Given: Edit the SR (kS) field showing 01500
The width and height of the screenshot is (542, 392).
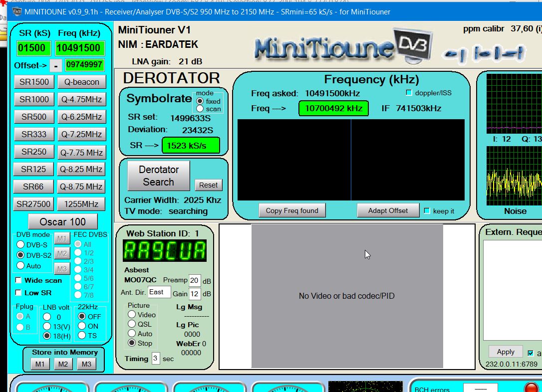Looking at the screenshot, I should (33, 48).
